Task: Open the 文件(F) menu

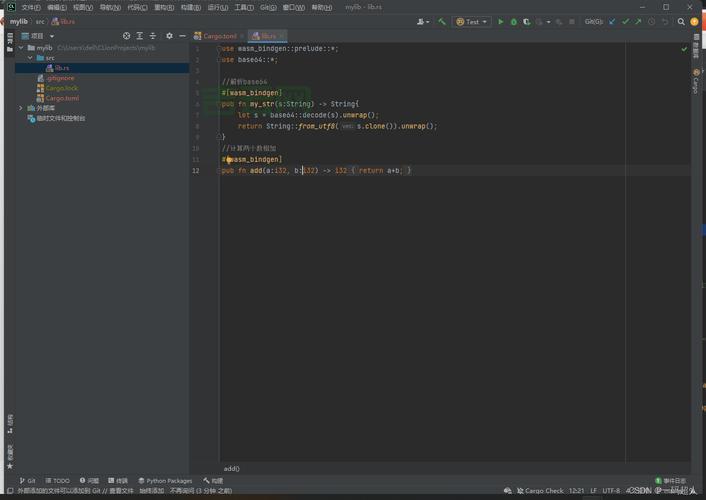Action: (x=31, y=7)
